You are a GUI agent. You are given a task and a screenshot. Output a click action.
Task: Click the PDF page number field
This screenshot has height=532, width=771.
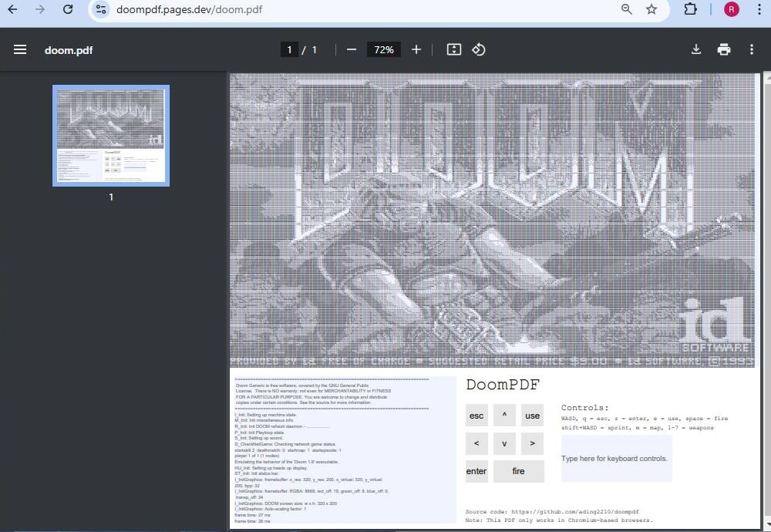[289, 49]
